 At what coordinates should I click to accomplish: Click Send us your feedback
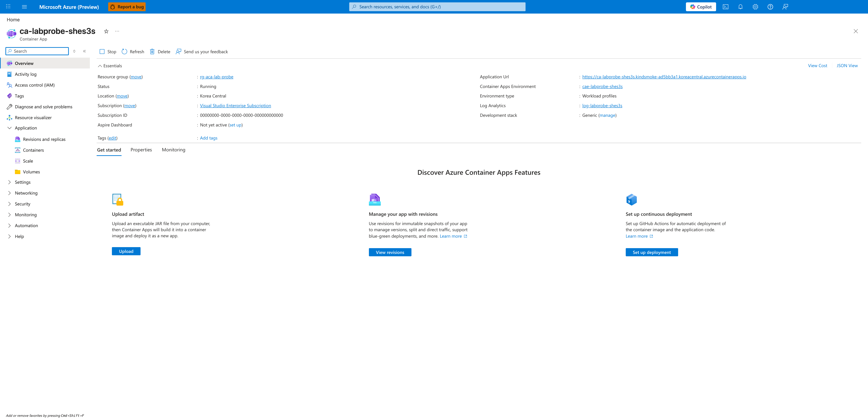[x=202, y=52]
